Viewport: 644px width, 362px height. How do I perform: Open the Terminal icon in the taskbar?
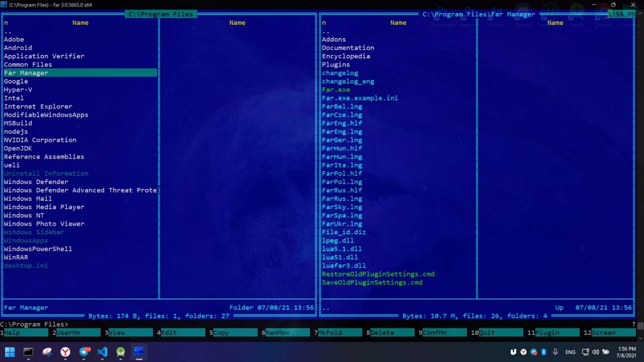click(x=28, y=352)
